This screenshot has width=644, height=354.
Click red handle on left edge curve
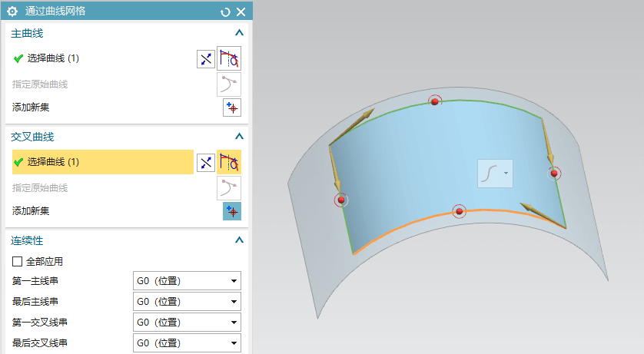coord(341,200)
